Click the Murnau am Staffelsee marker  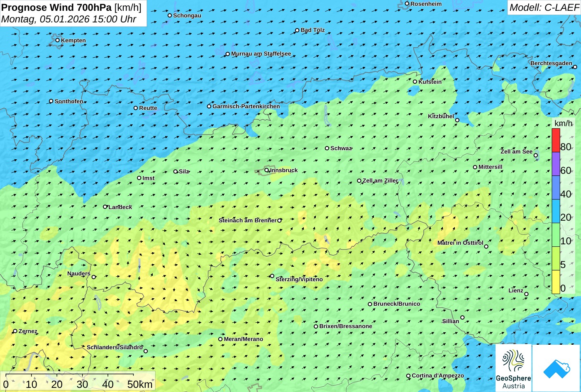(x=227, y=54)
